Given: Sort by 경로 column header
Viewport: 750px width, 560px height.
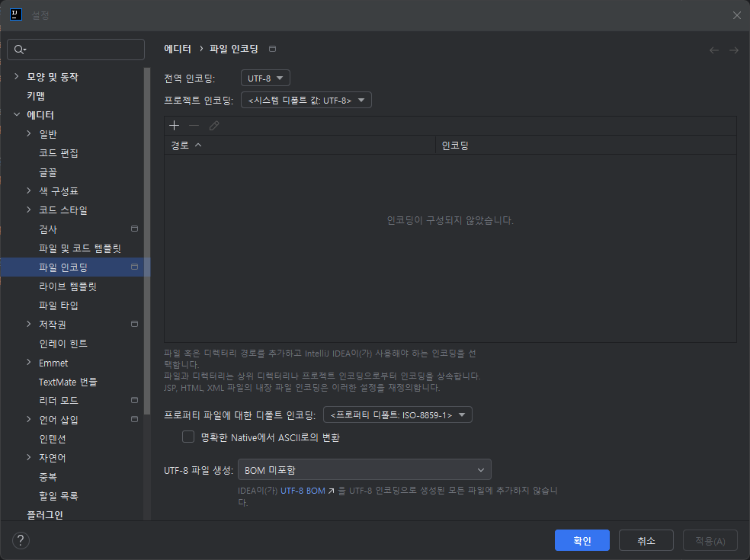Looking at the screenshot, I should [300, 145].
